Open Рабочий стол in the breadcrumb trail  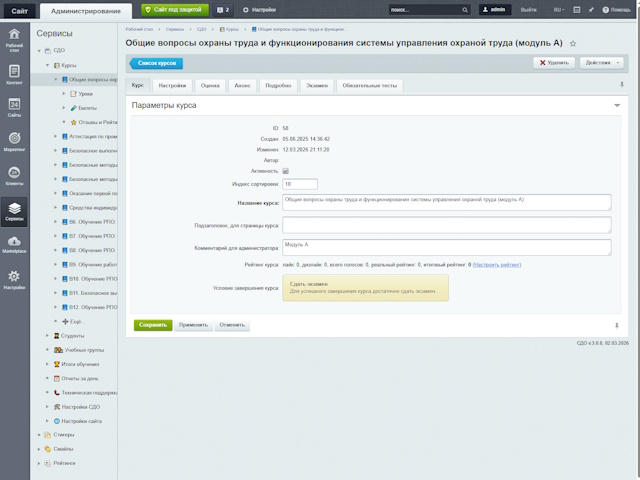point(139,29)
